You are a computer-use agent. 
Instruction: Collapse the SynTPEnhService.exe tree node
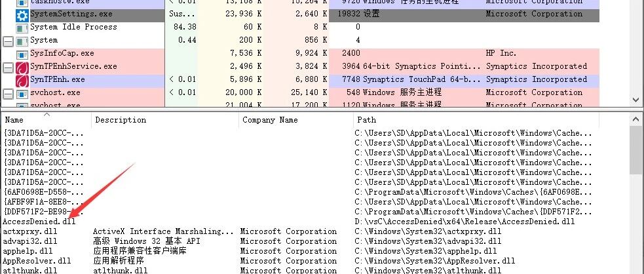pyautogui.click(x=8, y=67)
